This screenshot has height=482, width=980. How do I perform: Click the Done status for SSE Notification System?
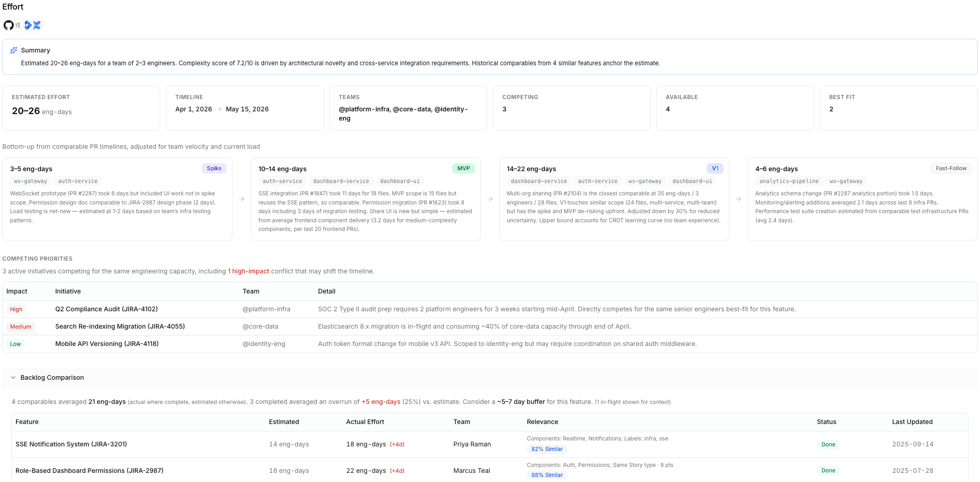coord(828,445)
